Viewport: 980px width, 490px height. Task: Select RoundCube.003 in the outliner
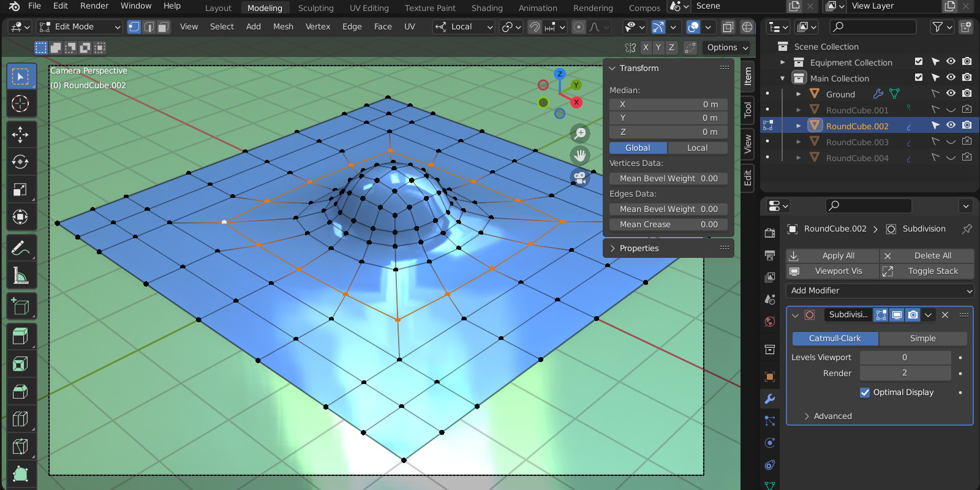[x=857, y=142]
